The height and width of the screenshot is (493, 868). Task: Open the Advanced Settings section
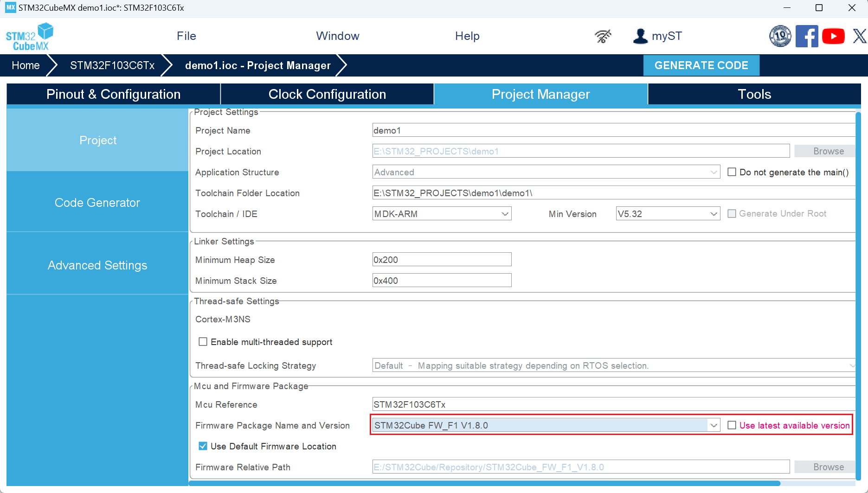[x=97, y=265]
